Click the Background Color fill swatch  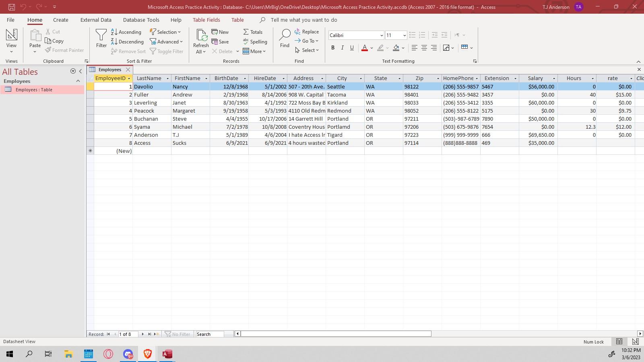pyautogui.click(x=396, y=47)
